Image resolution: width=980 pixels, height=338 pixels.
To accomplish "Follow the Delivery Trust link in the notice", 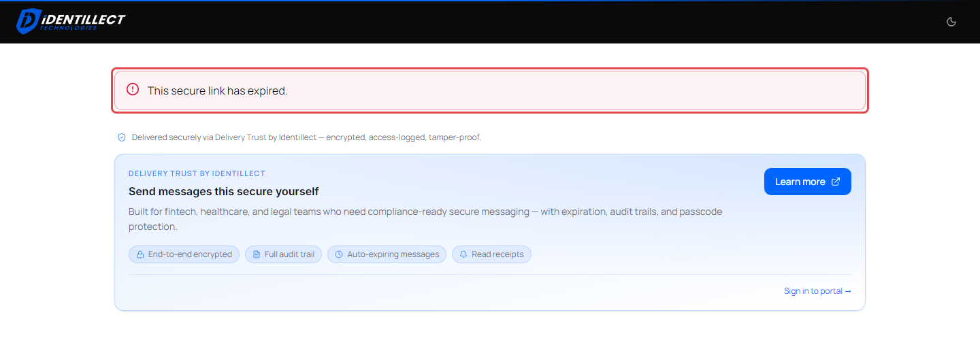I will click(x=241, y=137).
